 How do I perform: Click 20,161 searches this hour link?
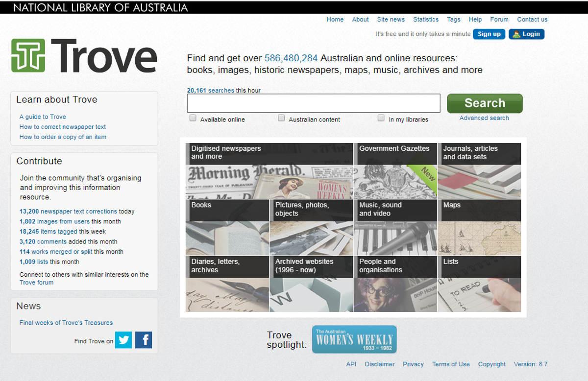211,91
